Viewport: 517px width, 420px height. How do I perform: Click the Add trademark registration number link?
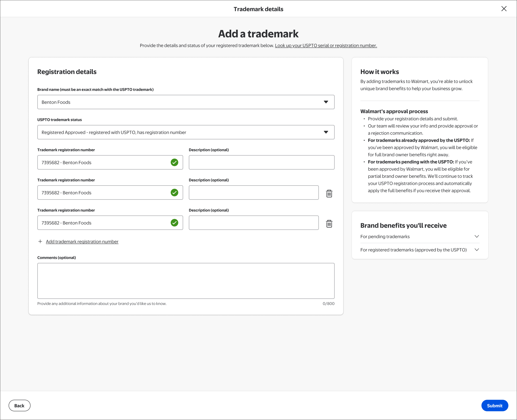coord(82,241)
